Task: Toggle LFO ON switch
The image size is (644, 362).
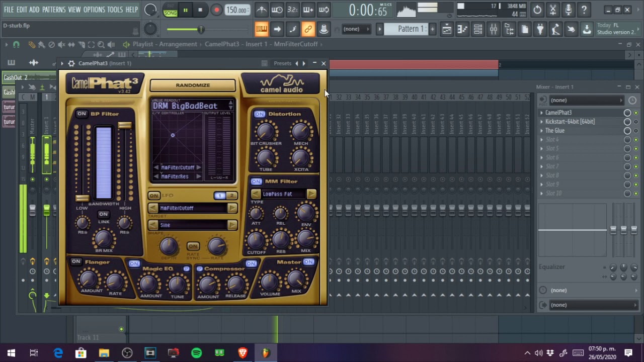Action: (154, 196)
